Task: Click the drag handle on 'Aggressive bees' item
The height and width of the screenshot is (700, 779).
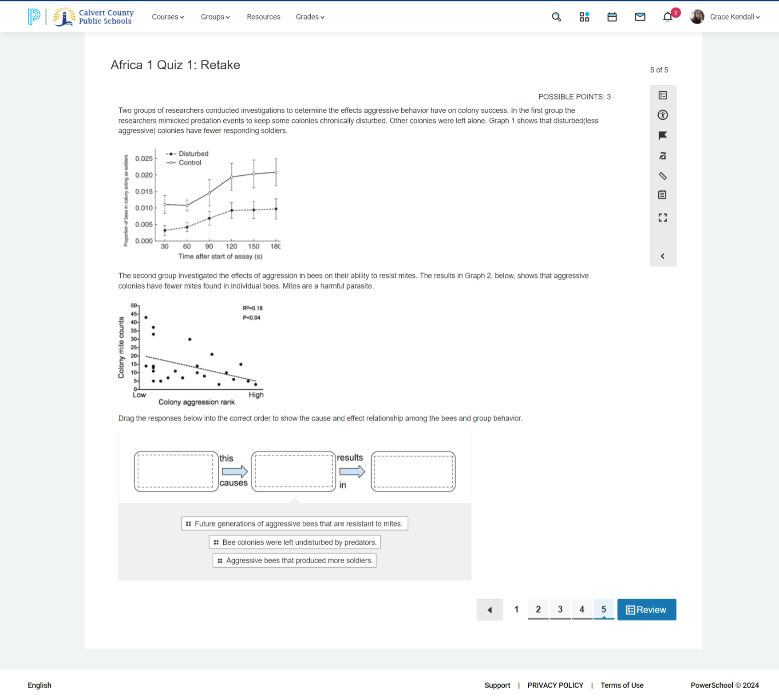Action: point(220,561)
